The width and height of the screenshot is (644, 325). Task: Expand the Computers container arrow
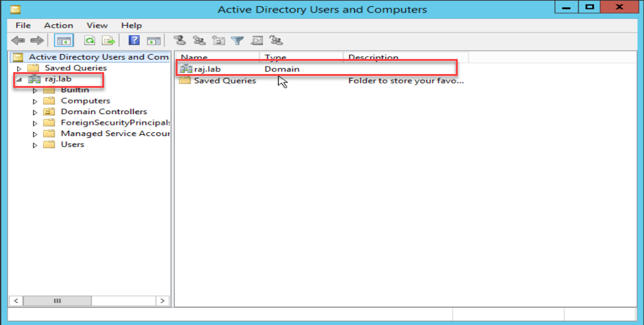[35, 101]
